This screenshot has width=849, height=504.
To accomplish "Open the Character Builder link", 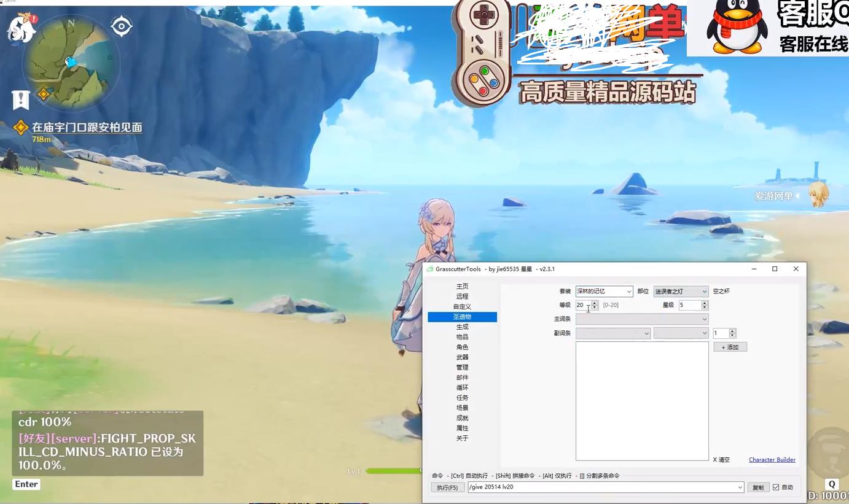I will tap(772, 459).
